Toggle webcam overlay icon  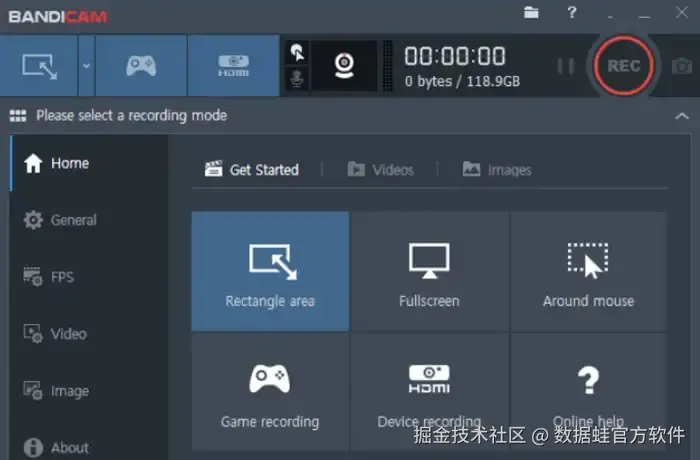[344, 66]
